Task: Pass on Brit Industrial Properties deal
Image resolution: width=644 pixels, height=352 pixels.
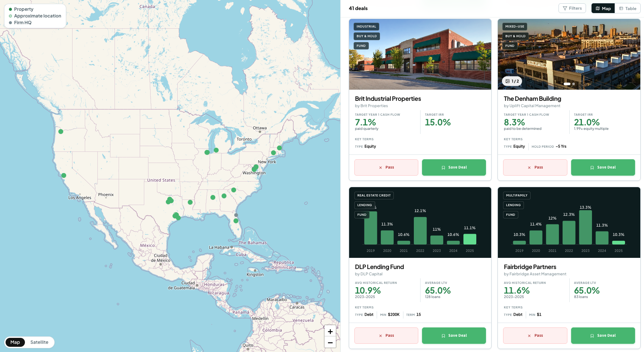Action: (x=386, y=167)
